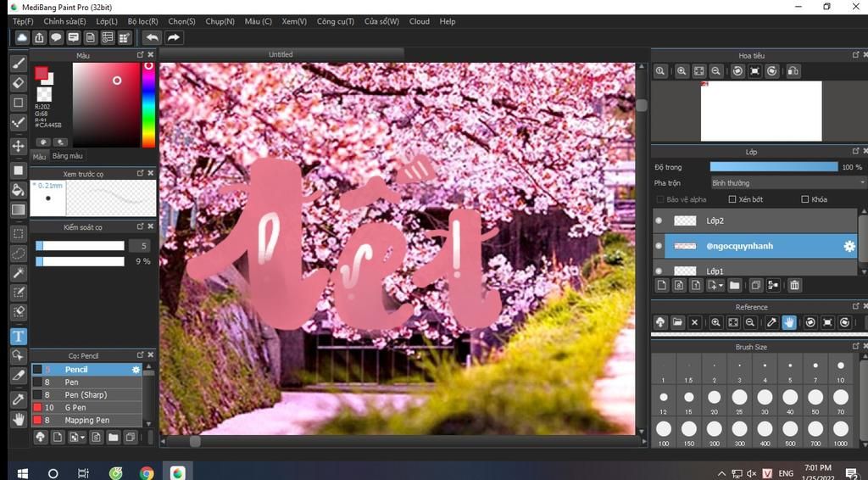Viewport: 868px width, 480px height.
Task: Adjust the rainbow hue strip
Action: [x=148, y=104]
